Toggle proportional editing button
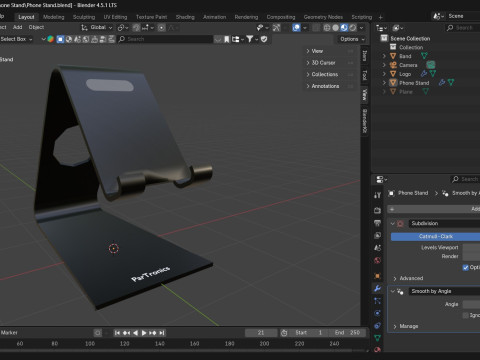This screenshot has width=480, height=360. click(x=162, y=28)
